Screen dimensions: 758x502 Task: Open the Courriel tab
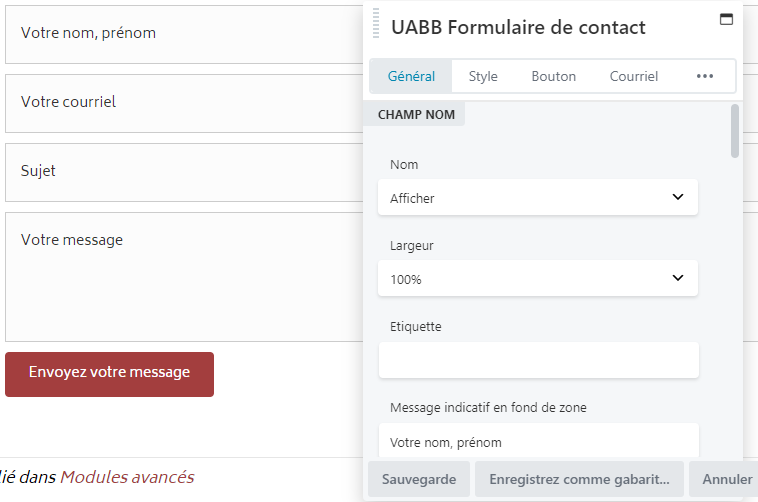(633, 76)
